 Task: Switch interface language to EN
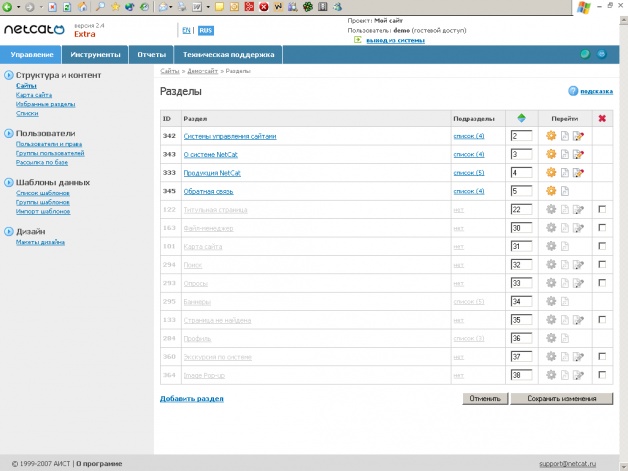186,30
